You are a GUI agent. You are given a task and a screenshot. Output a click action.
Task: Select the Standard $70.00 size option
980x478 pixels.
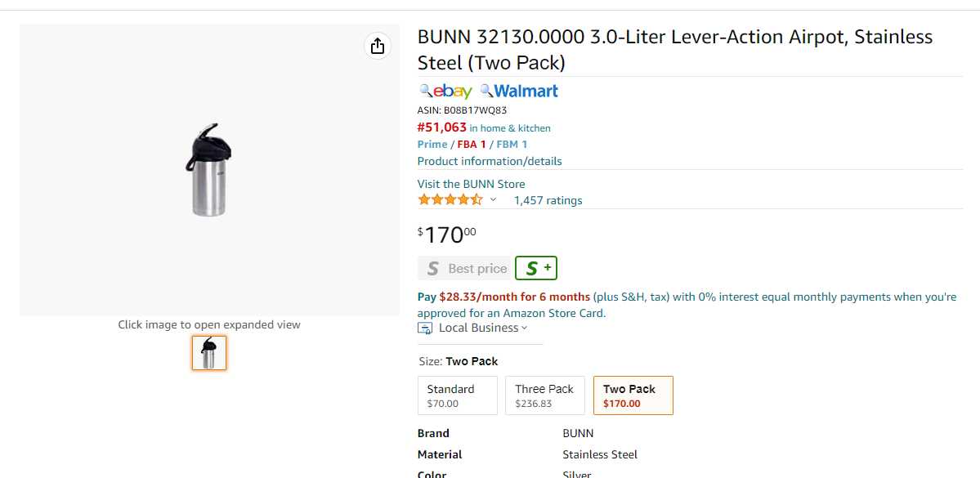click(x=458, y=395)
